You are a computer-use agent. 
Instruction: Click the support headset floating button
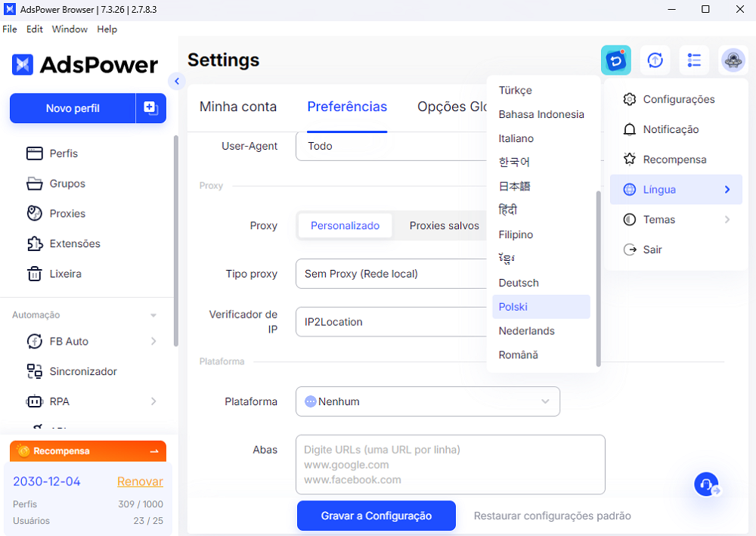[706, 484]
